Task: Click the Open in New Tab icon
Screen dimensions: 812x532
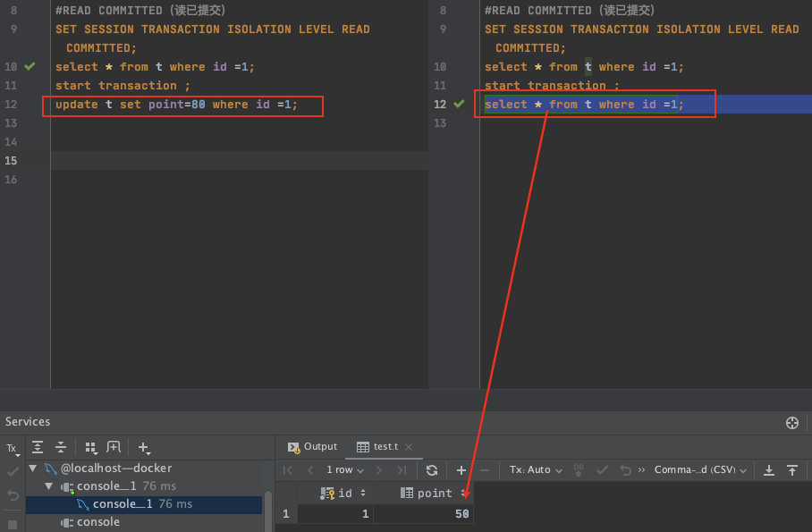Action: point(114,447)
